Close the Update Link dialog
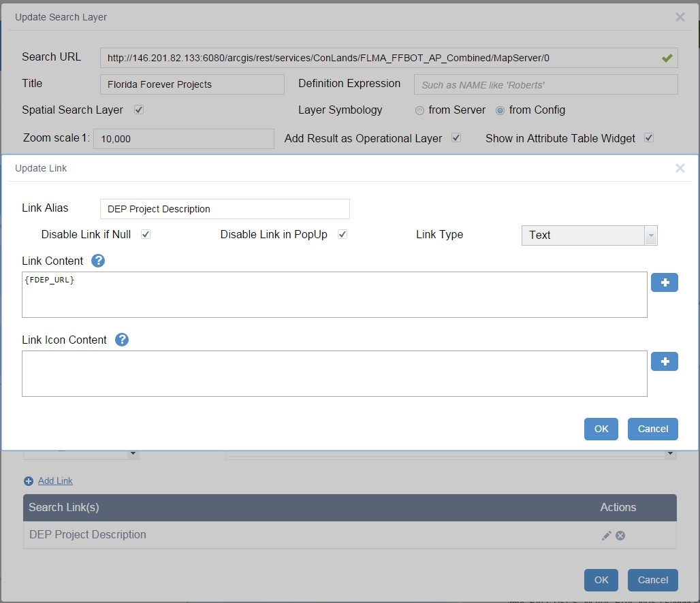This screenshot has height=603, width=700. pyautogui.click(x=680, y=168)
